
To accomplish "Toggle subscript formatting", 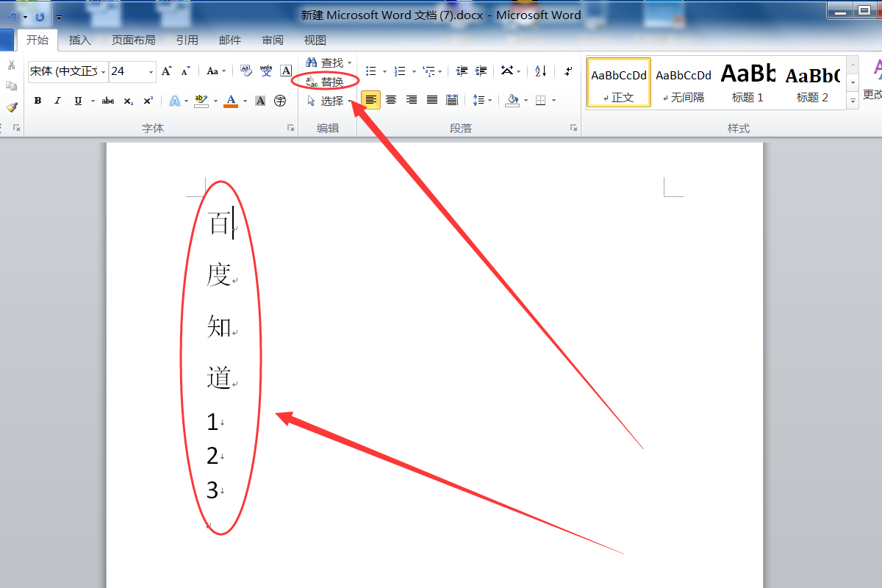I will 128,101.
